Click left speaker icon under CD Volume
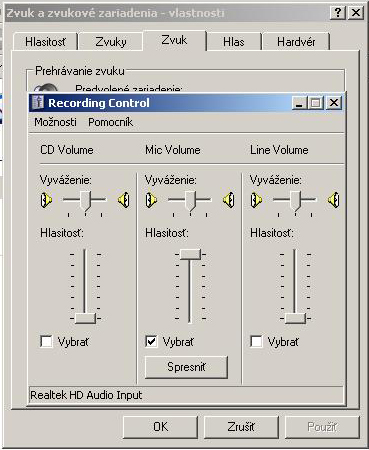 coord(46,200)
